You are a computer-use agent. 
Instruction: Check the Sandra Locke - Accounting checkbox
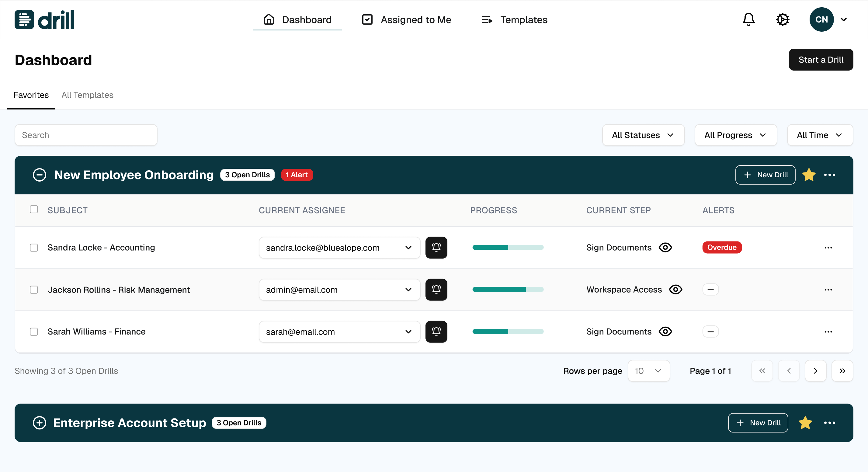tap(34, 248)
